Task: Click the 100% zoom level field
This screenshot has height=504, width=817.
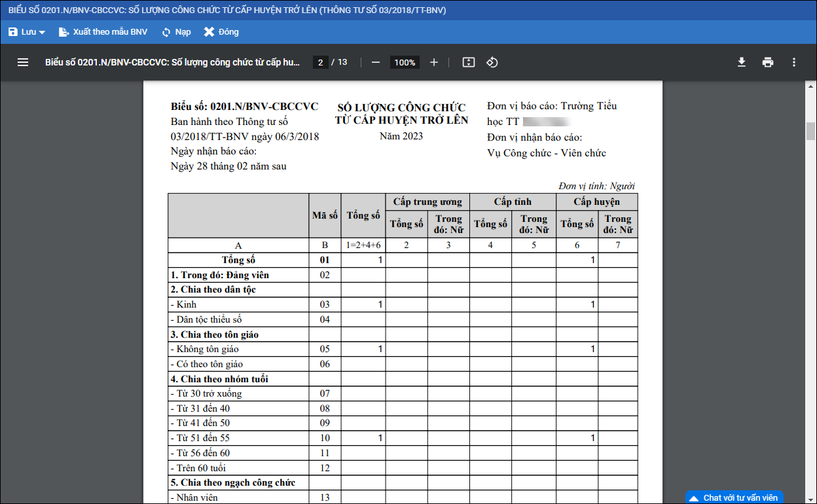Action: pyautogui.click(x=405, y=62)
